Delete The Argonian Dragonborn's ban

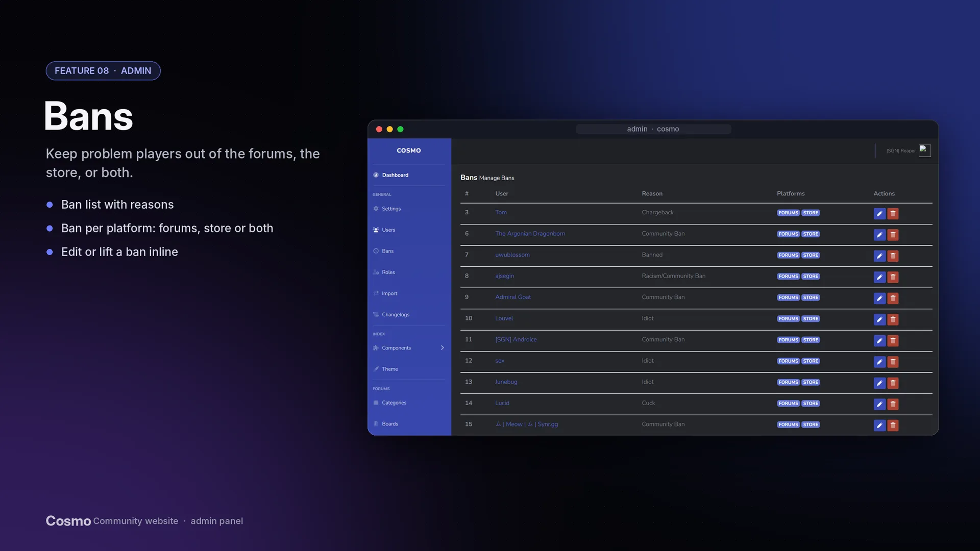click(893, 235)
